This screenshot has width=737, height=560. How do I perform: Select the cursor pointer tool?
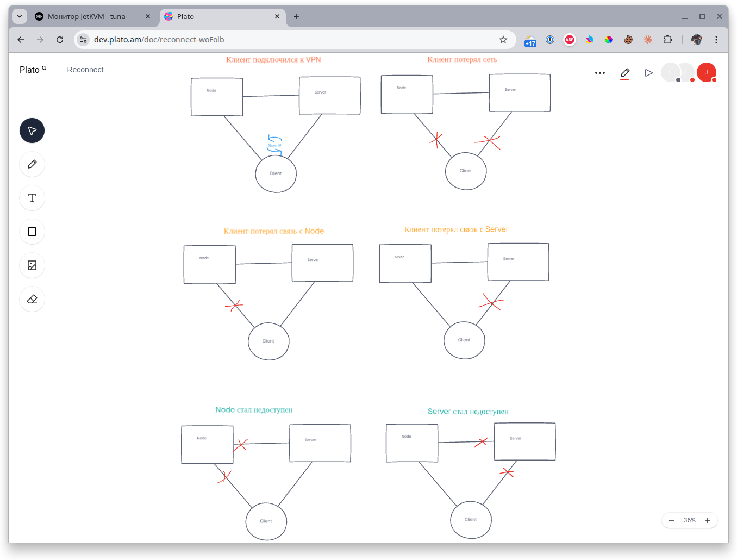pos(32,130)
